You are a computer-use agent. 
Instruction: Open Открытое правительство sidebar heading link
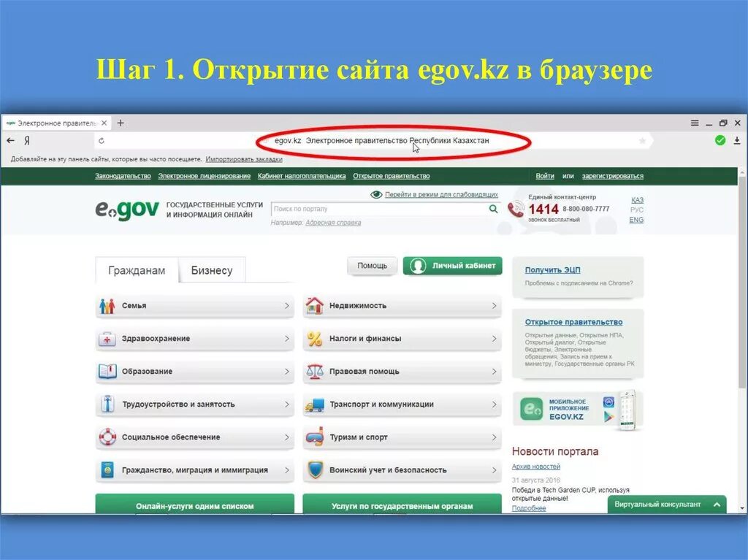[x=573, y=322]
